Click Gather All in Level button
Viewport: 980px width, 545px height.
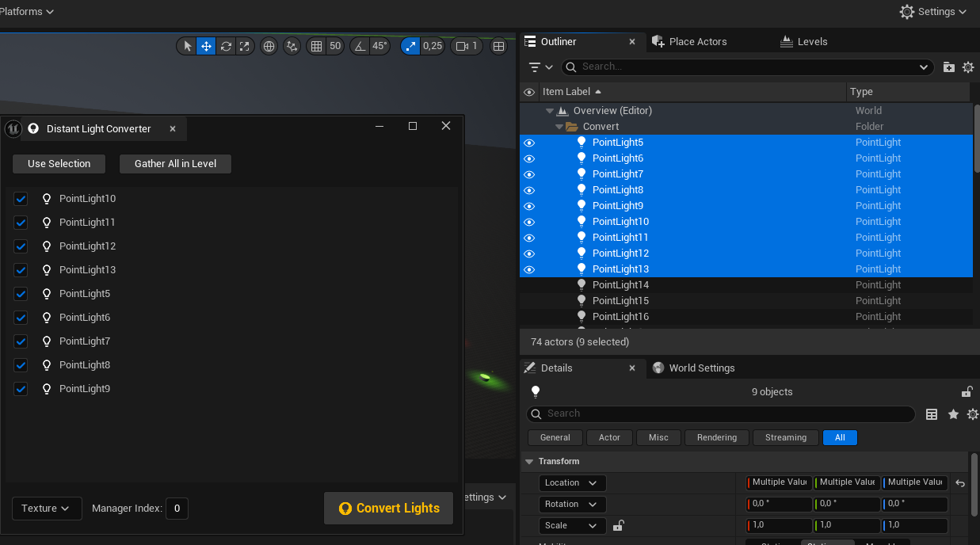click(175, 164)
